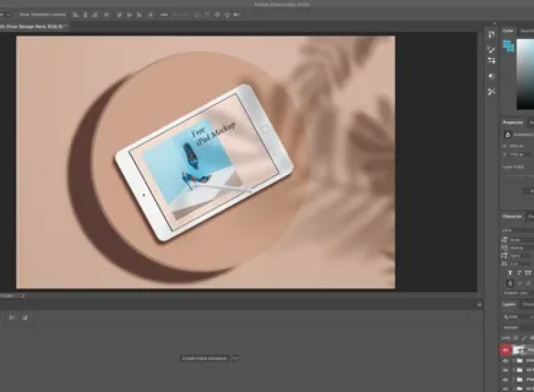Click the top icon in the collapsed panel dock
The image size is (534, 392).
(x=491, y=34)
